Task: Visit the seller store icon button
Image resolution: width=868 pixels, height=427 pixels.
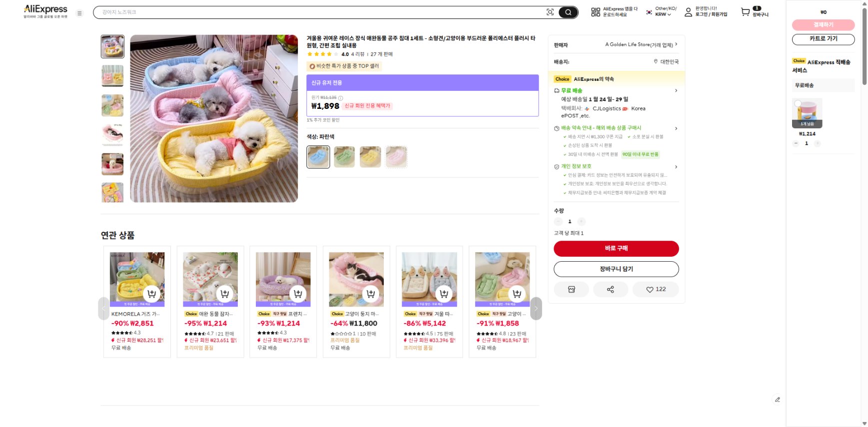Action: point(571,290)
